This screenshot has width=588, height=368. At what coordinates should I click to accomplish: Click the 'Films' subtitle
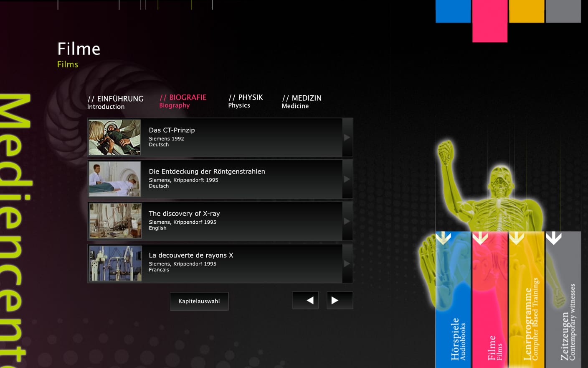pyautogui.click(x=68, y=64)
